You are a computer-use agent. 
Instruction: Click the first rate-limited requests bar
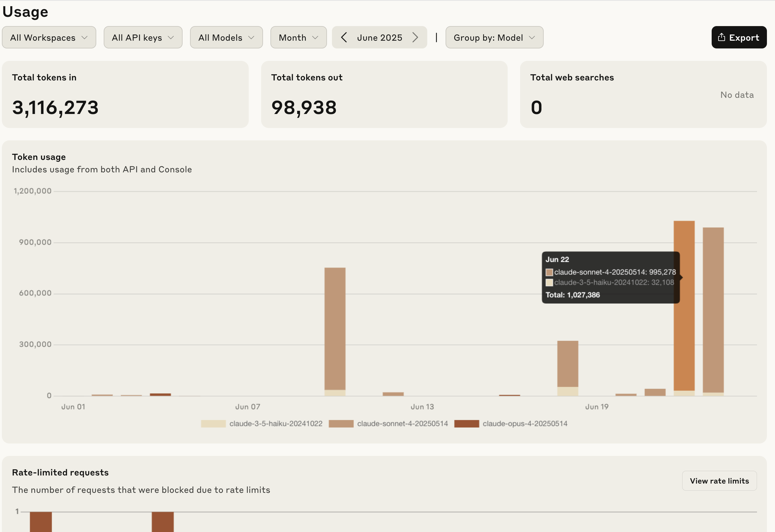tap(41, 521)
